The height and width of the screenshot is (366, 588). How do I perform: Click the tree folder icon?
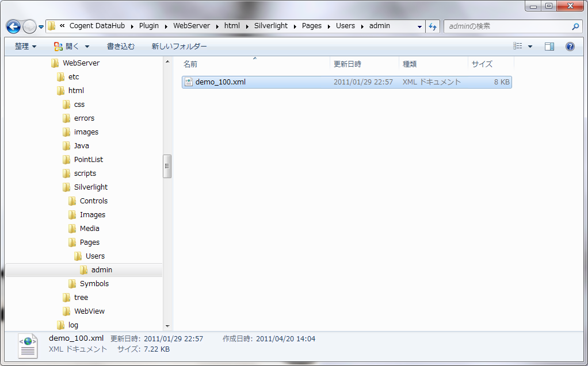coord(66,298)
